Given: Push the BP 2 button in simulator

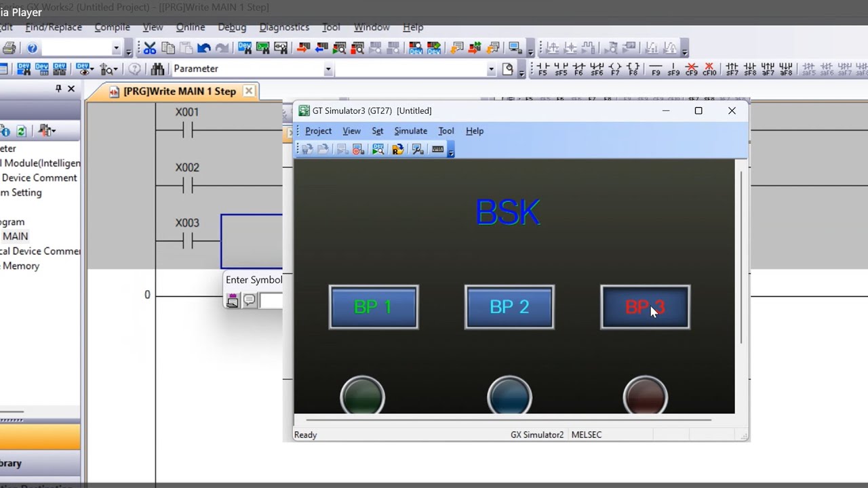Looking at the screenshot, I should click(x=509, y=307).
